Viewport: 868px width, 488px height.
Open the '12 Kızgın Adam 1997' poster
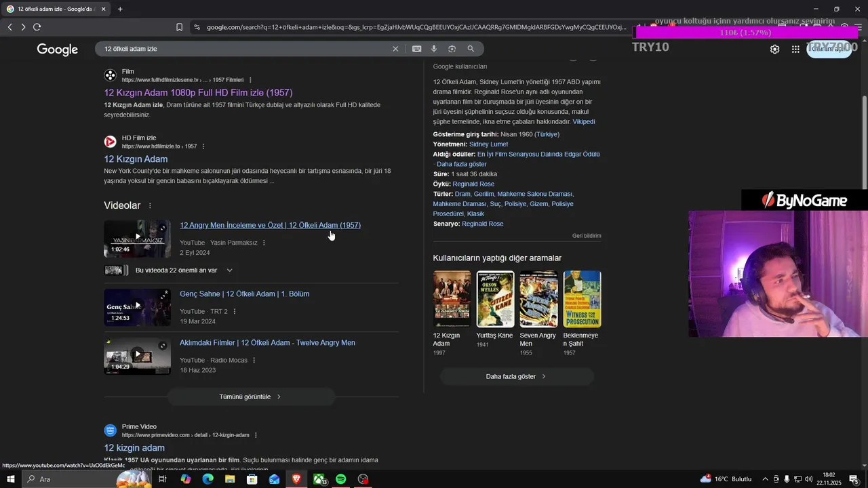point(452,299)
